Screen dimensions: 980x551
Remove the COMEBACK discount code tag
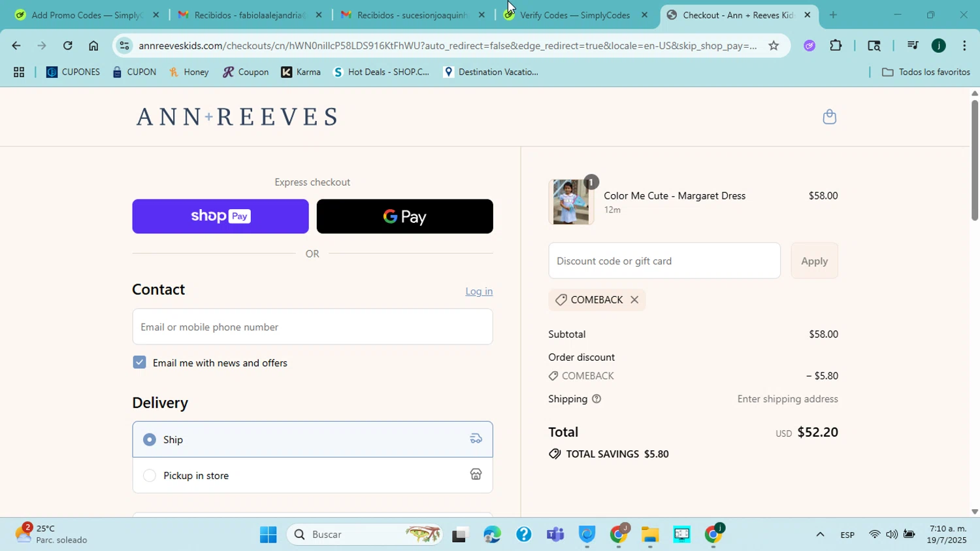click(x=634, y=300)
